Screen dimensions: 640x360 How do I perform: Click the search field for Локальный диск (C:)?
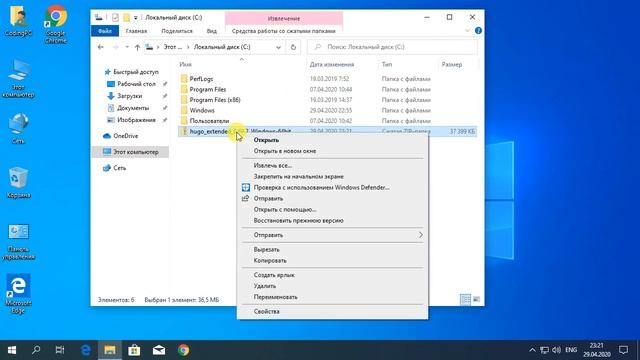coord(392,47)
